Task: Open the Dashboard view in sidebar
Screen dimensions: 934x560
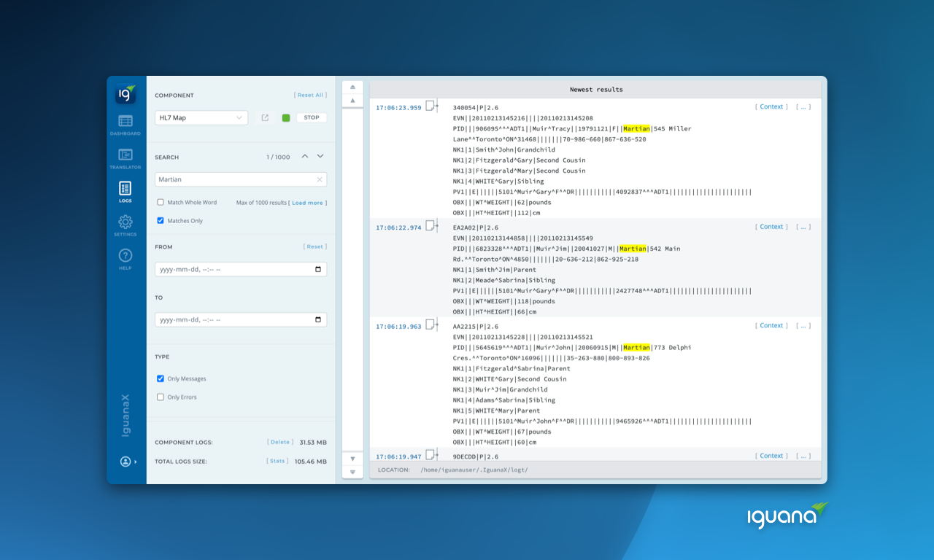Action: tap(126, 125)
